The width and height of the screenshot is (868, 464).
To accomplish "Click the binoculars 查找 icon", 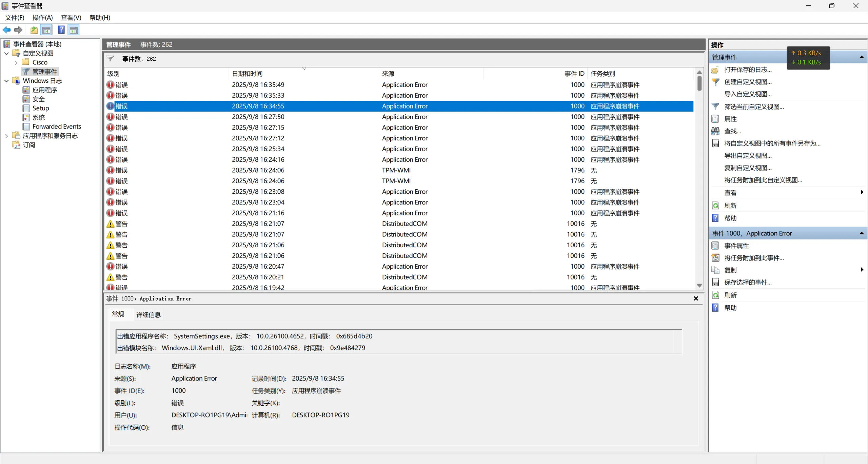I will point(715,131).
